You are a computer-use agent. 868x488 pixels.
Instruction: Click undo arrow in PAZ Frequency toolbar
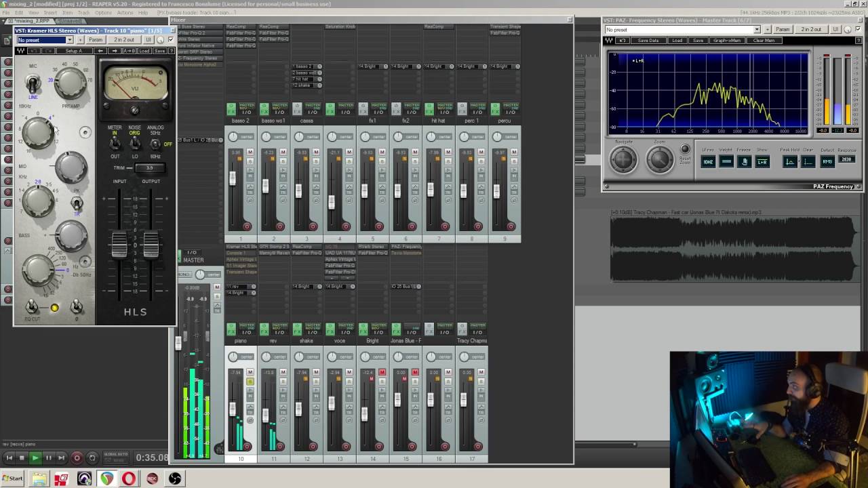tap(623, 41)
